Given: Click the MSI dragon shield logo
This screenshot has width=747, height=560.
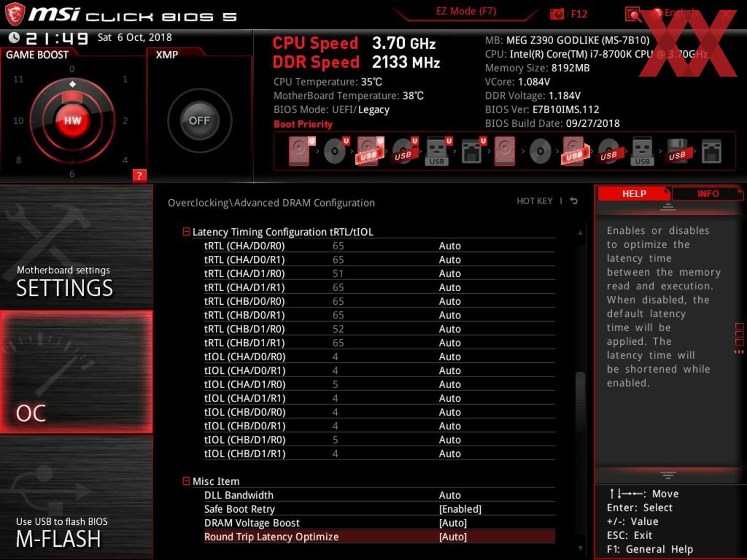Looking at the screenshot, I should pos(15,14).
